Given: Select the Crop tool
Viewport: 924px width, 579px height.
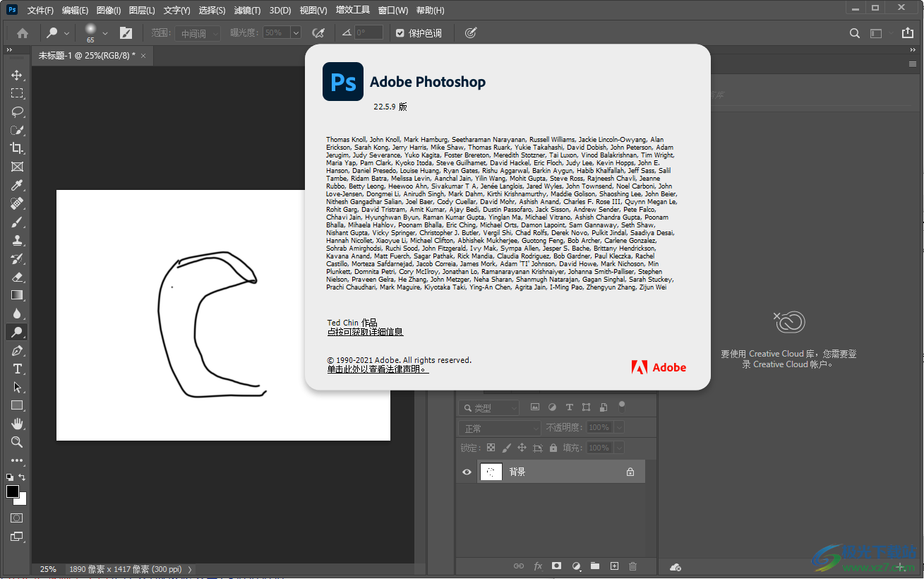Looking at the screenshot, I should [17, 148].
